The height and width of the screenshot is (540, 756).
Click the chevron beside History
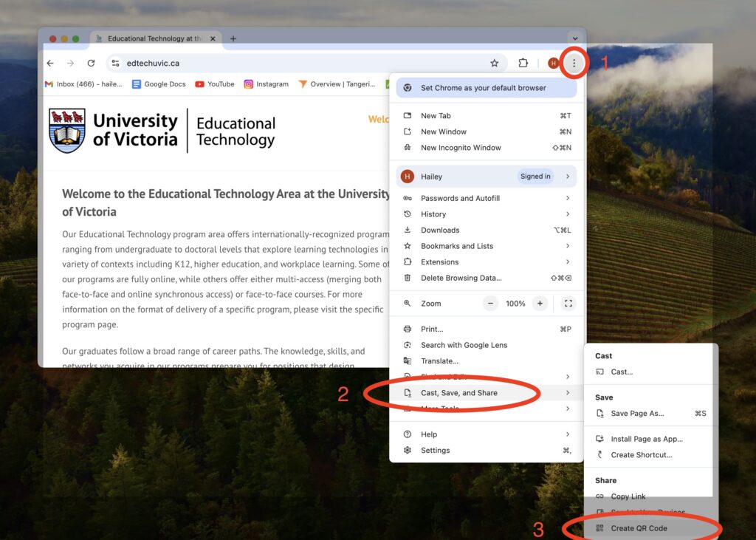pyautogui.click(x=568, y=214)
